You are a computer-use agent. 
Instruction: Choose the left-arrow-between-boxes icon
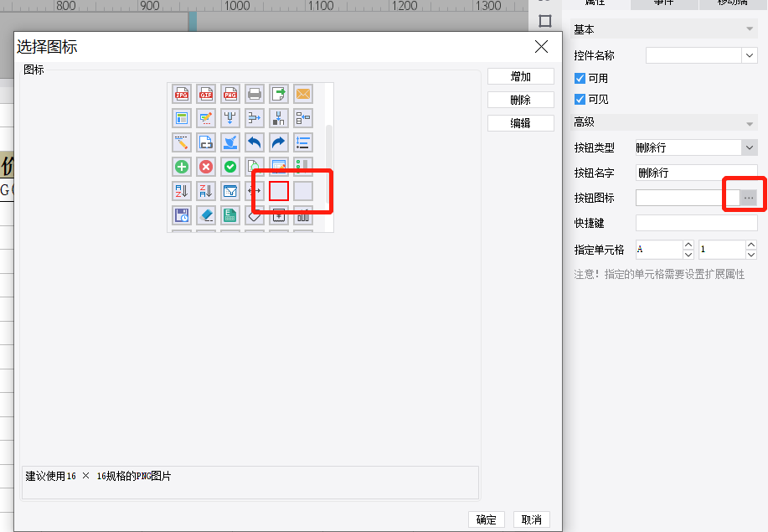coord(303,118)
